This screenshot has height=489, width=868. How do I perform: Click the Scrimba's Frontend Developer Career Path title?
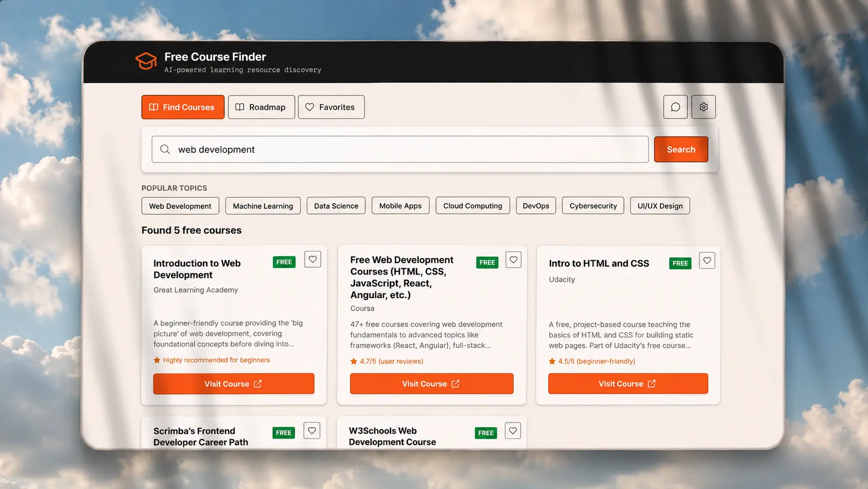click(x=201, y=437)
